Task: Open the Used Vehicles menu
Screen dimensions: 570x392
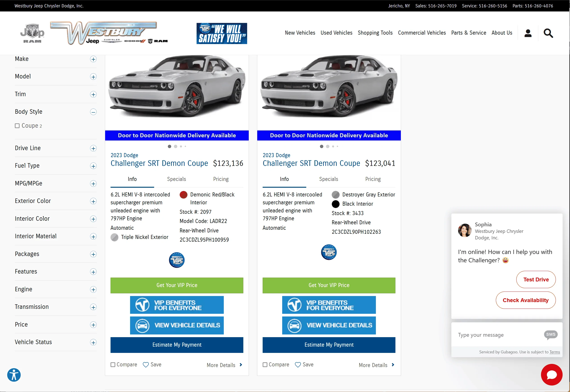Action: tap(336, 33)
